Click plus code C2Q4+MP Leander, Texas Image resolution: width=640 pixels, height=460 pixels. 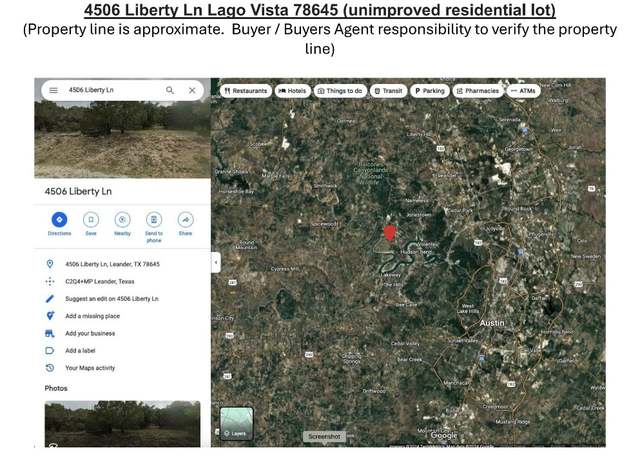click(x=100, y=282)
